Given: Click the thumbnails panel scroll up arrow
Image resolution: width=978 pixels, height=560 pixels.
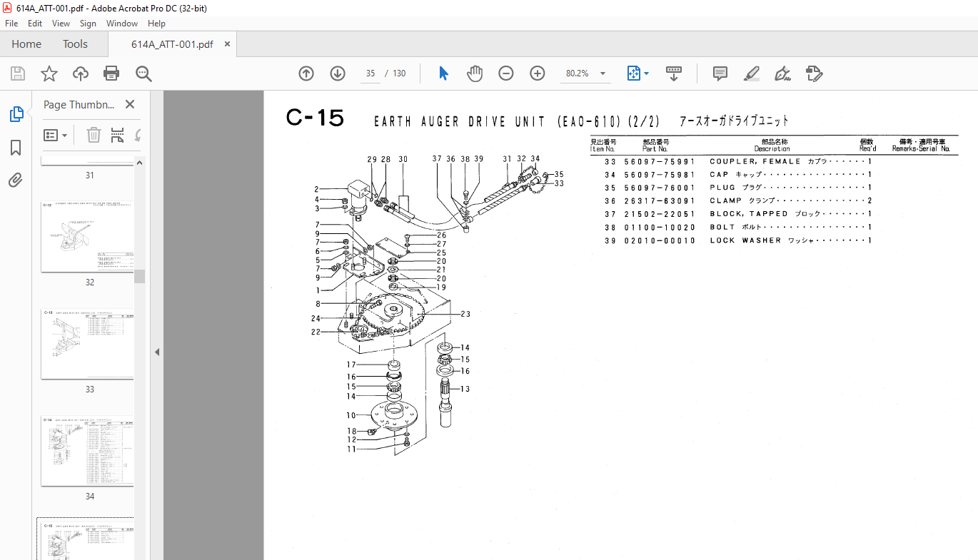Looking at the screenshot, I should [x=140, y=163].
